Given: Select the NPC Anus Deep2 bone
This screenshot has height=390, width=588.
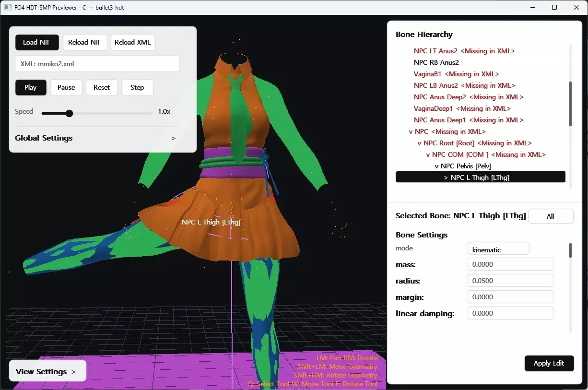Looking at the screenshot, I should click(x=469, y=97).
